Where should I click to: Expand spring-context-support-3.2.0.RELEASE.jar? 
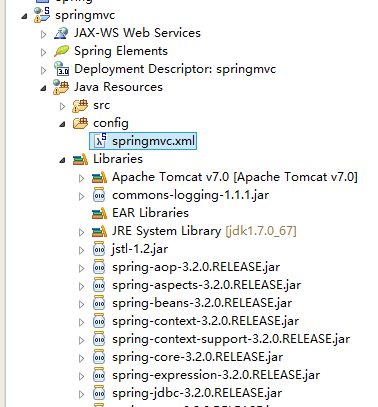coord(81,340)
